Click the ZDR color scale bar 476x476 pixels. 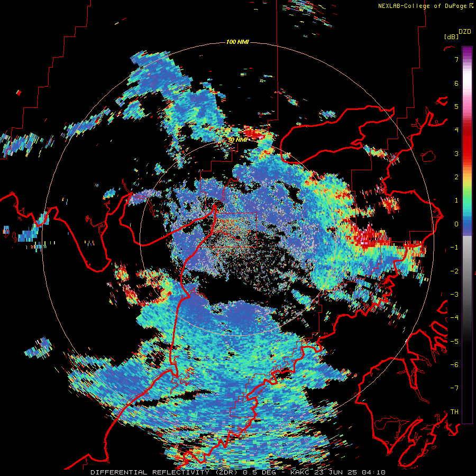pyautogui.click(x=467, y=235)
